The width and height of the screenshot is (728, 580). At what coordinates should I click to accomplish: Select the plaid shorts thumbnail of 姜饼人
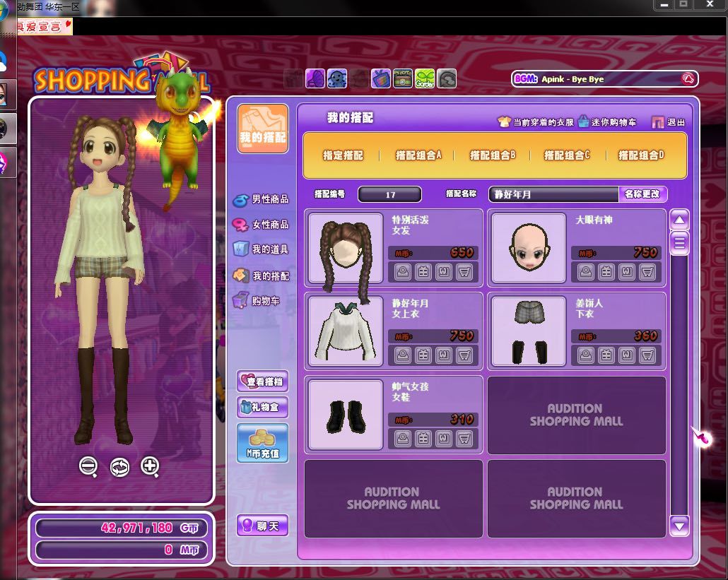point(529,331)
